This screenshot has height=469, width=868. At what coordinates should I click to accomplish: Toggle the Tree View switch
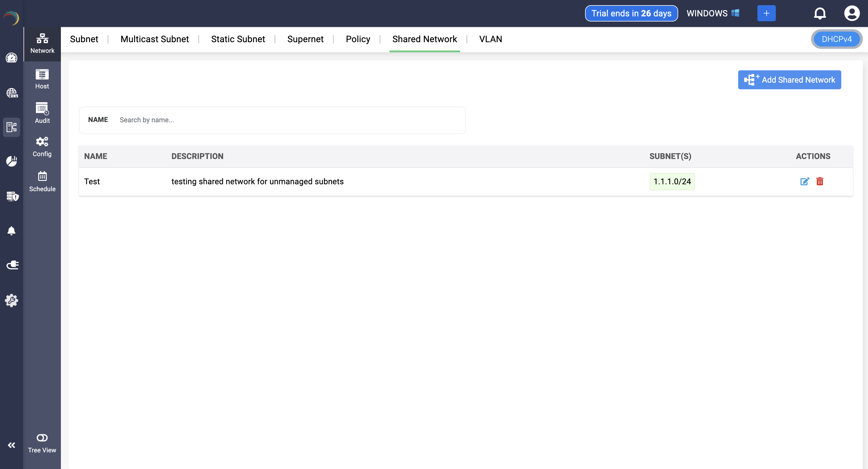coord(42,438)
